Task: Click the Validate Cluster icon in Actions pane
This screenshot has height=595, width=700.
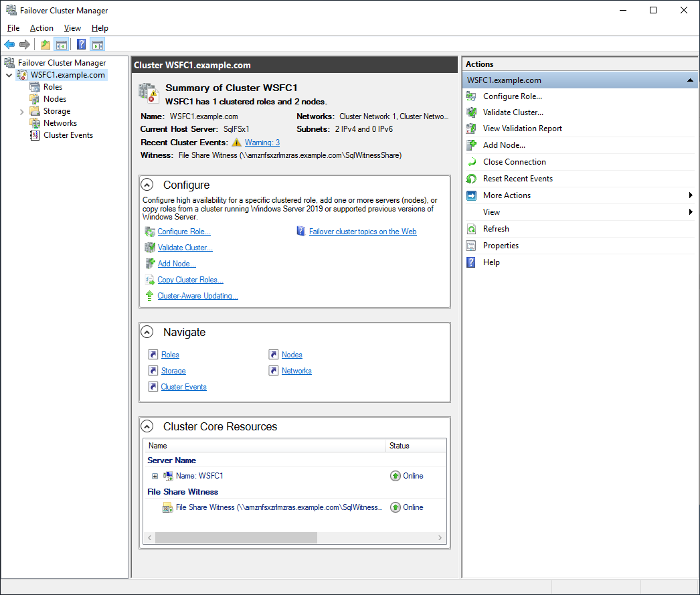Action: pos(471,112)
